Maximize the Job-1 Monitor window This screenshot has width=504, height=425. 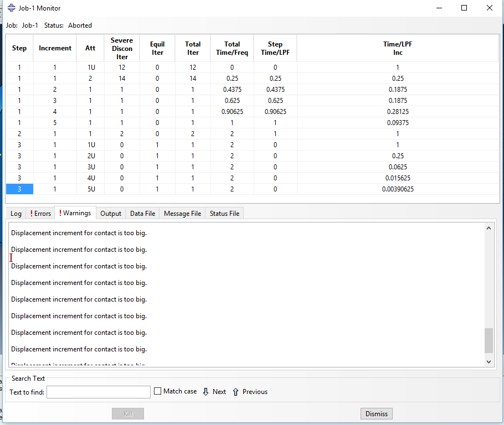pyautogui.click(x=464, y=8)
